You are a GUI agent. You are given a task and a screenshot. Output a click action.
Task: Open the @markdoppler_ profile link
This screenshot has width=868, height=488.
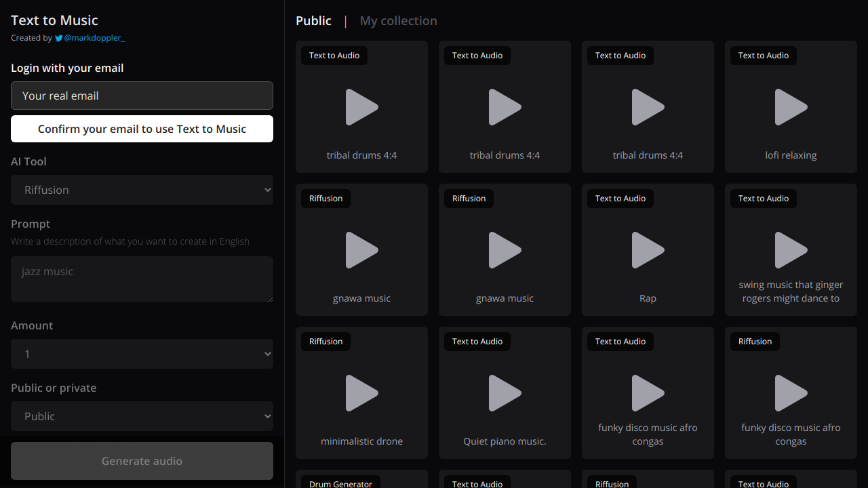[94, 38]
